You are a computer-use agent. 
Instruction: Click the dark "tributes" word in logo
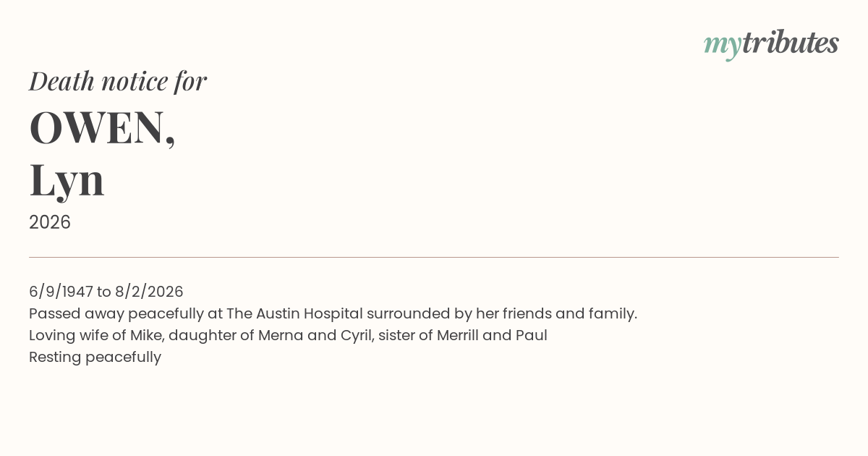(x=790, y=43)
